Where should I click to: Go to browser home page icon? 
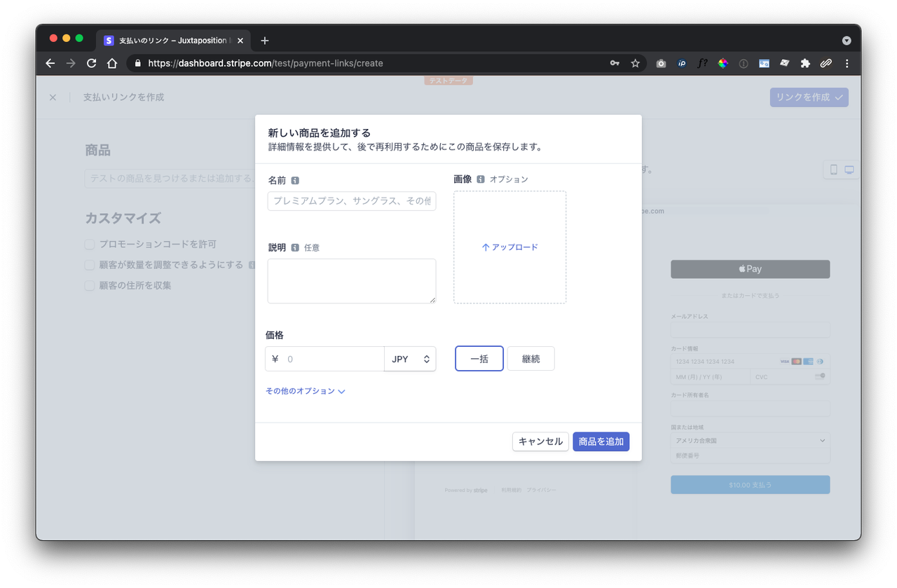[112, 63]
